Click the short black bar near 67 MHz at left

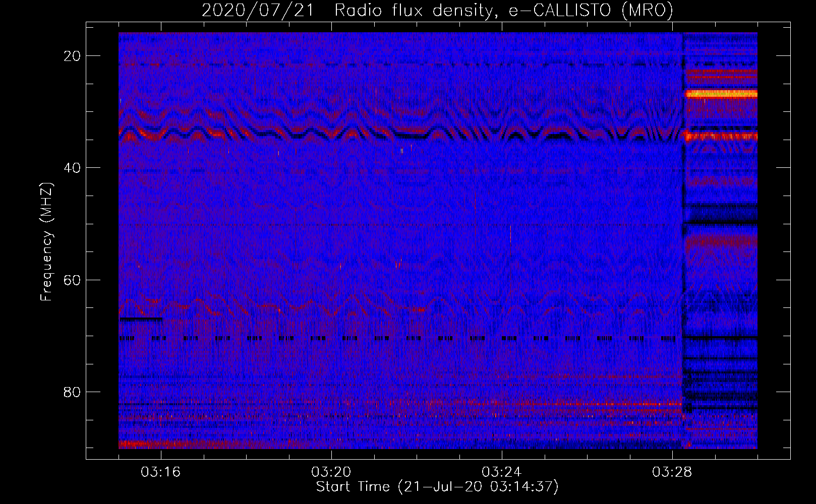pyautogui.click(x=140, y=319)
